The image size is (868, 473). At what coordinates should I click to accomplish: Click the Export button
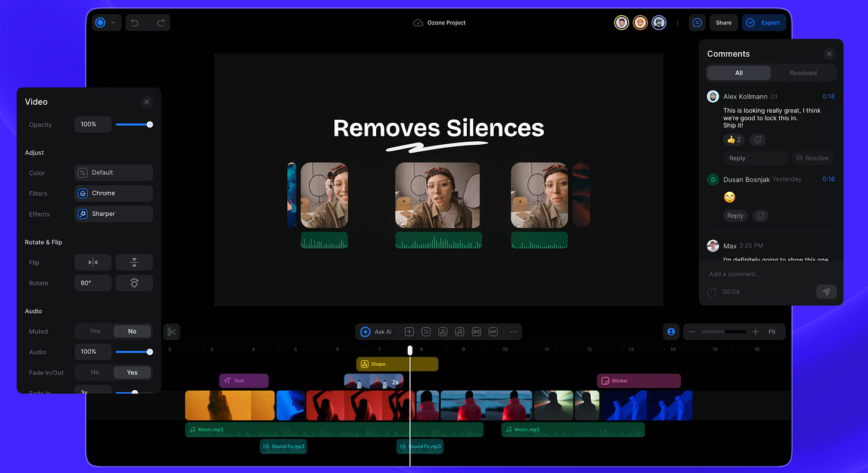(x=764, y=23)
